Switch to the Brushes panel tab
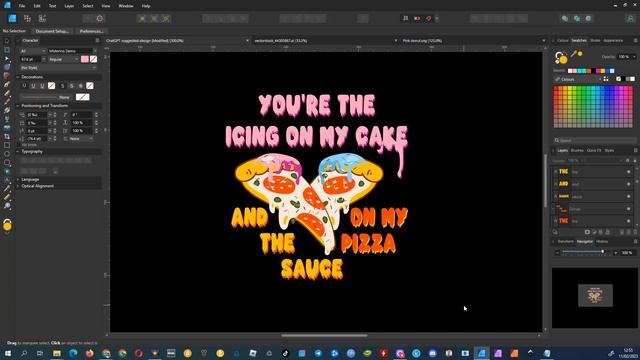The width and height of the screenshot is (640, 360). pos(577,150)
